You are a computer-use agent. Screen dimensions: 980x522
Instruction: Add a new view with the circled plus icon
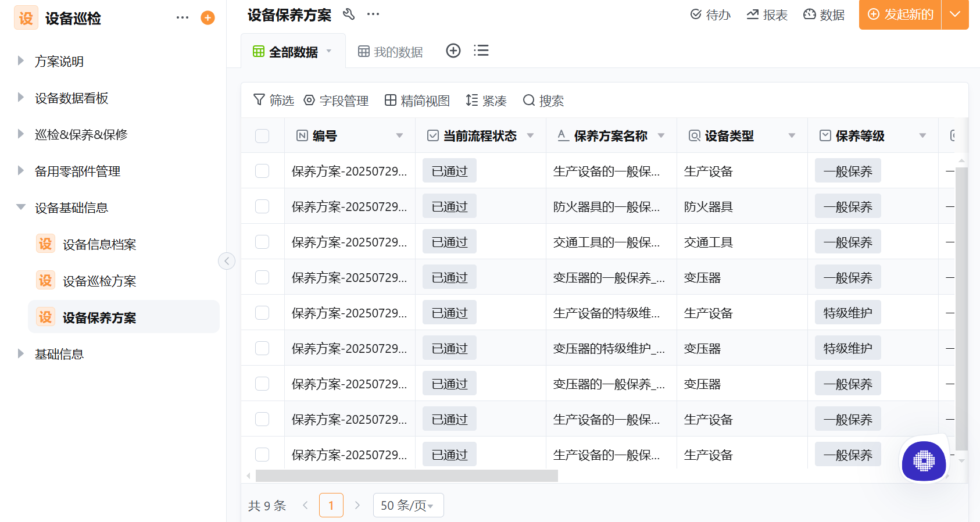pos(453,51)
